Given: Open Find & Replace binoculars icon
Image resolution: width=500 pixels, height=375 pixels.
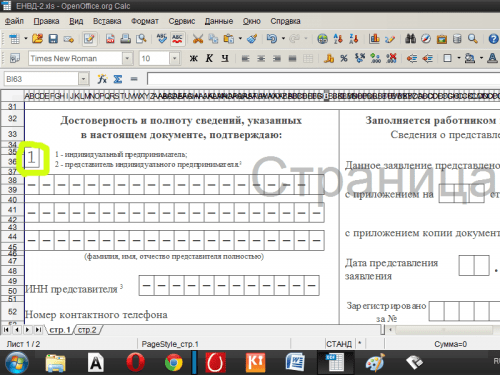Looking at the screenshot, I should [410, 39].
